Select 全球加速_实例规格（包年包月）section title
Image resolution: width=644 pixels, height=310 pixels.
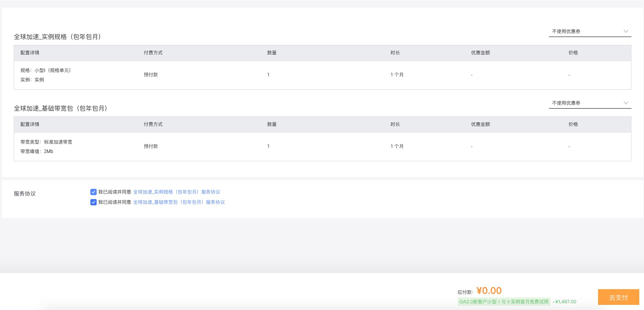coord(57,37)
